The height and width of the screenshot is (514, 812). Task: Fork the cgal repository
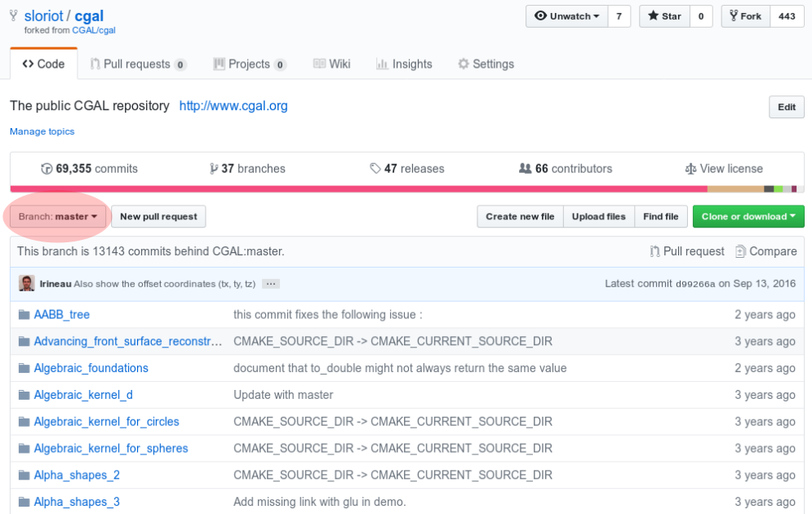(746, 16)
